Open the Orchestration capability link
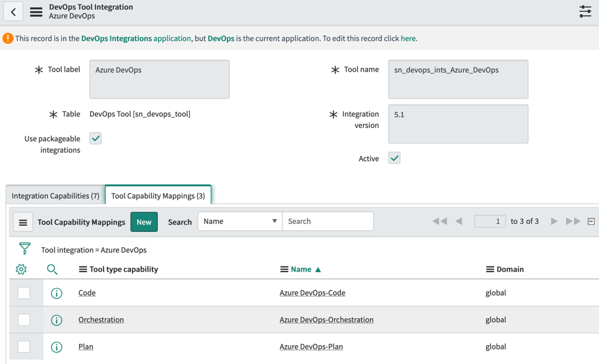This screenshot has height=364, width=599. point(101,320)
